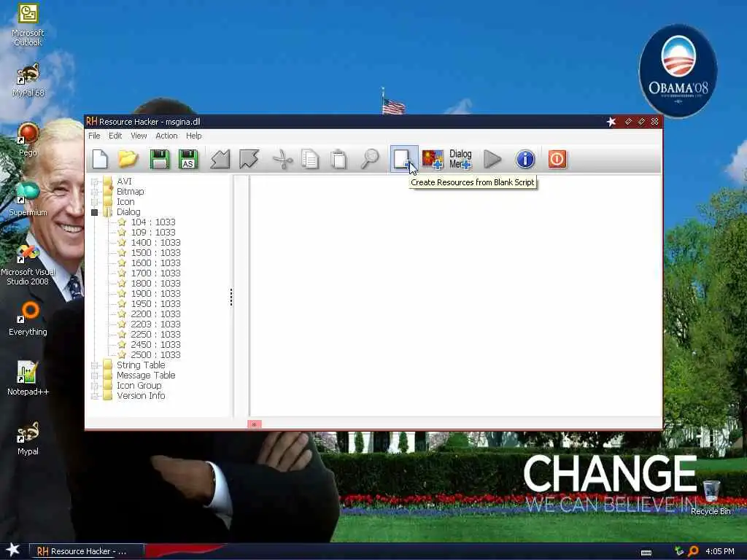The height and width of the screenshot is (560, 747).
Task: Click the tray search magnifier icon
Action: point(693,551)
